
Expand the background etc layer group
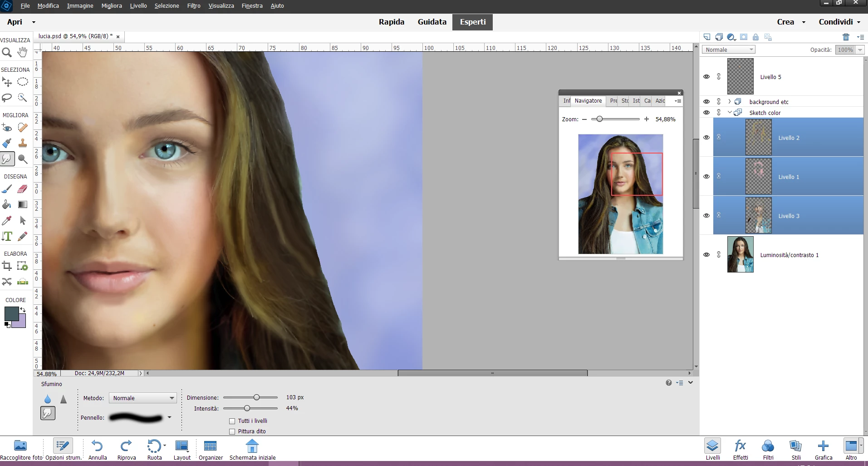[x=729, y=102]
